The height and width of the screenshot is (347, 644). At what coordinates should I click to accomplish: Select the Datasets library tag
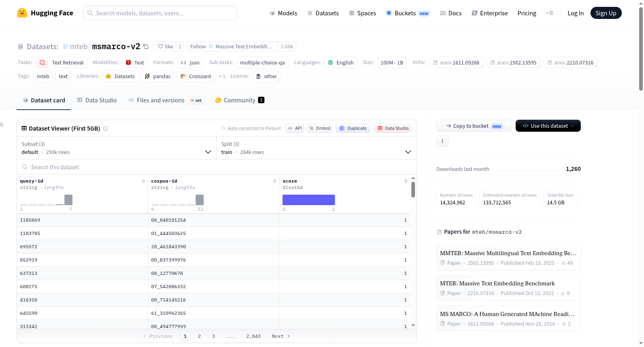click(120, 76)
